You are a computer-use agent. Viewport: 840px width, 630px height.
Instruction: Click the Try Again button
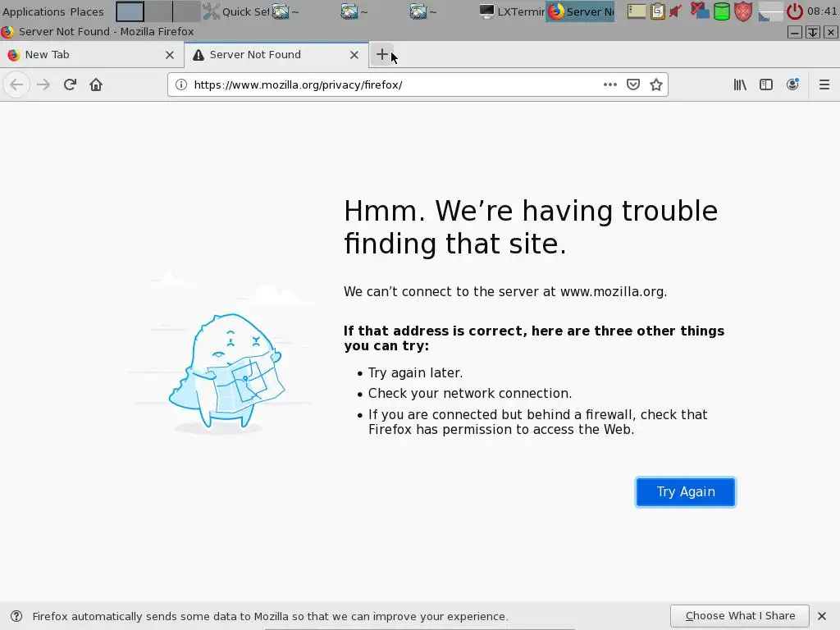pos(685,492)
